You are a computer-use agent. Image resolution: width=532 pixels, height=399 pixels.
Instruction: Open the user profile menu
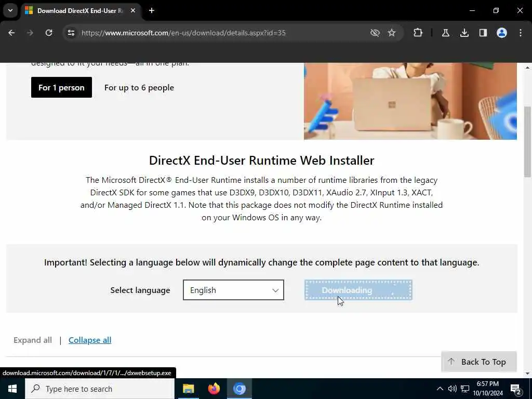pyautogui.click(x=501, y=33)
